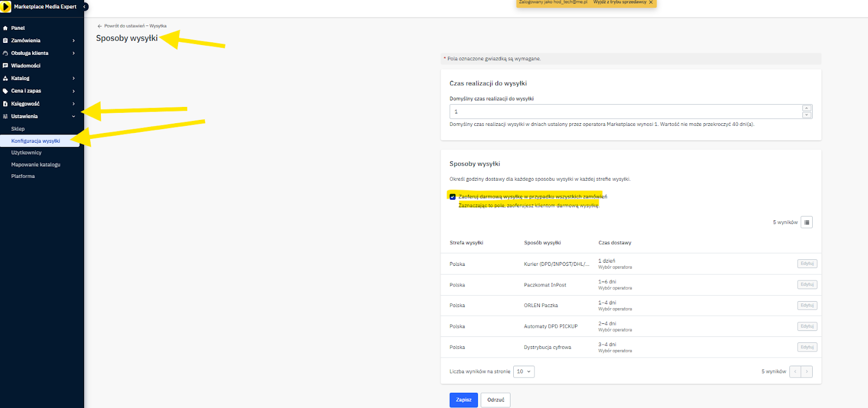868x408 pixels.
Task: Toggle the free shipping checkbox
Action: (452, 197)
